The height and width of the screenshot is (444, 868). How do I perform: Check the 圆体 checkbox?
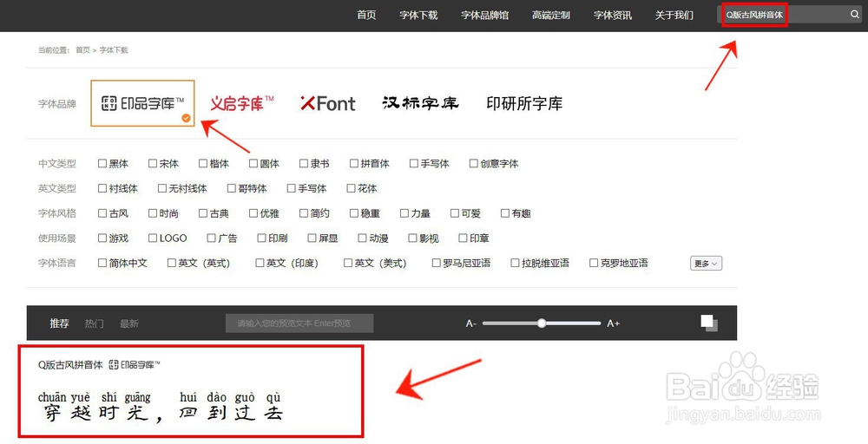(253, 163)
